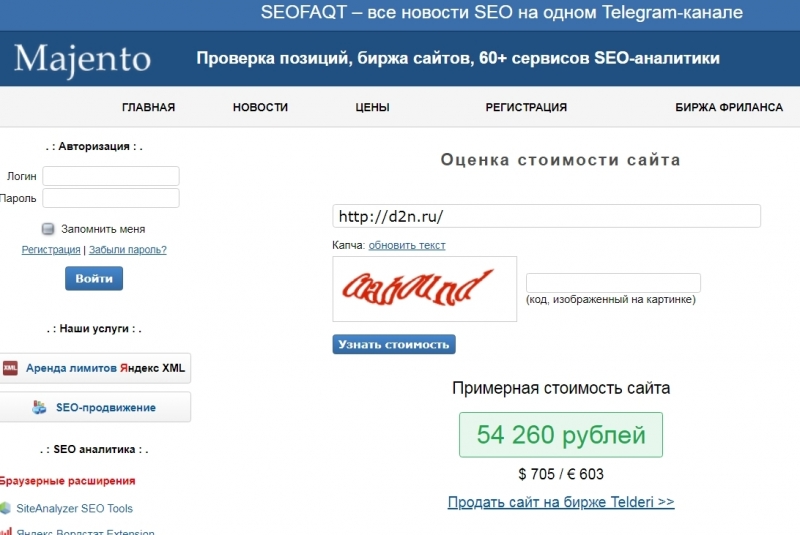Go to the Цены page
The height and width of the screenshot is (535, 800).
tap(372, 108)
